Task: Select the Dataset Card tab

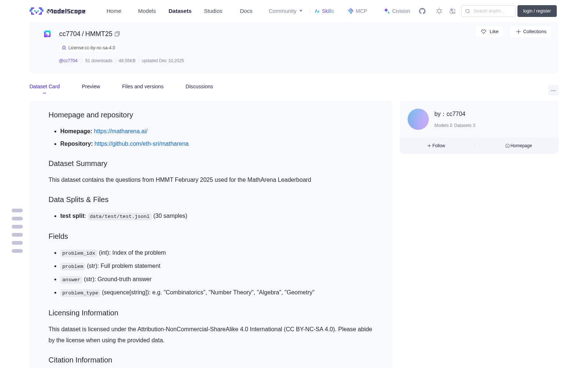Action: [44, 86]
